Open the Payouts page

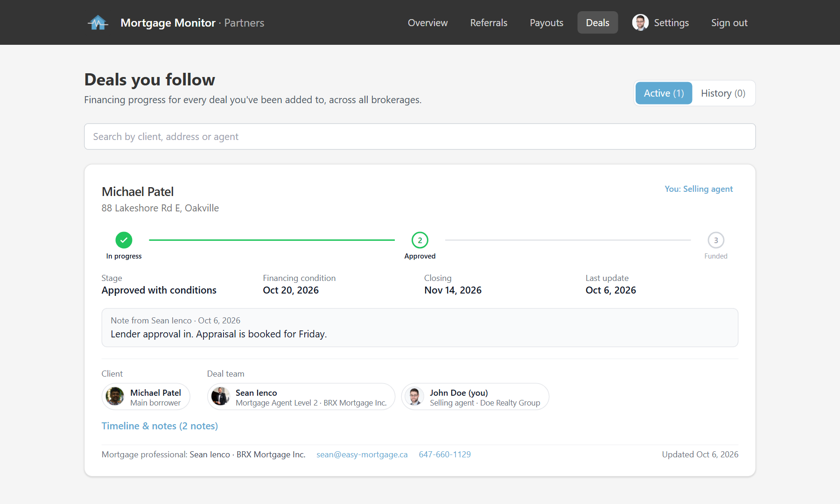pyautogui.click(x=546, y=22)
